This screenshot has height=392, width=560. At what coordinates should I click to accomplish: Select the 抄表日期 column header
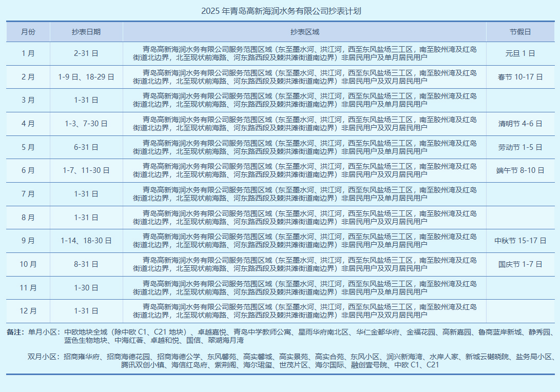(86, 32)
